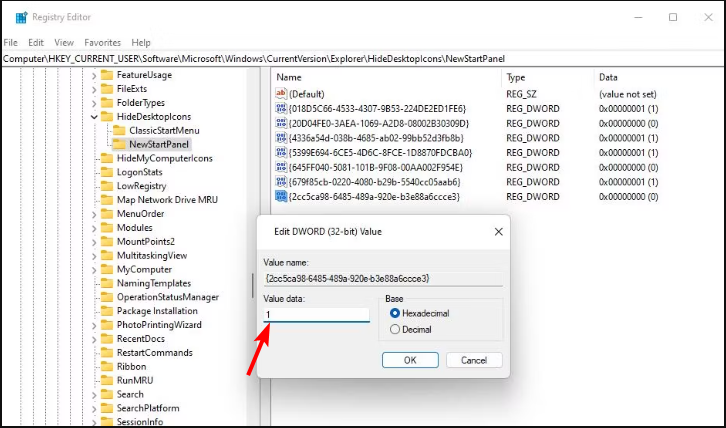
Task: Click DWORD icon for {4336a54d-038b-4685-ab02-99bb52d3fb8b}
Action: tap(281, 138)
